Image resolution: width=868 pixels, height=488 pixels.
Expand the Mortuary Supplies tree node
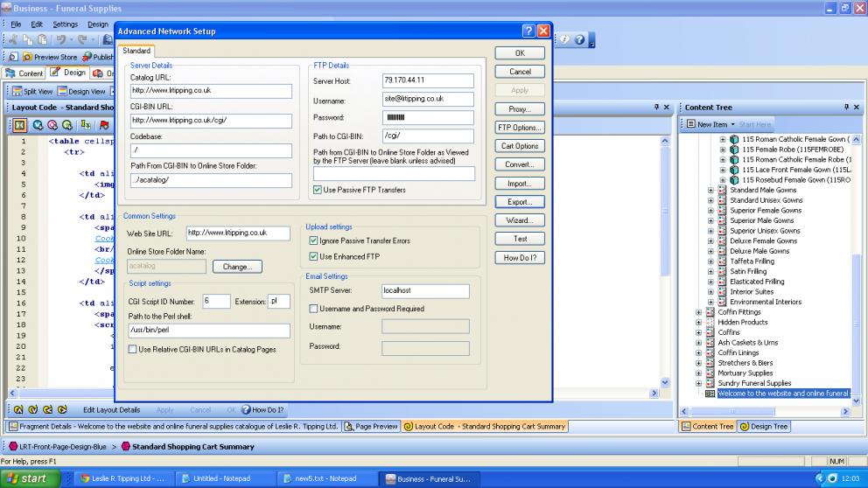(x=698, y=373)
